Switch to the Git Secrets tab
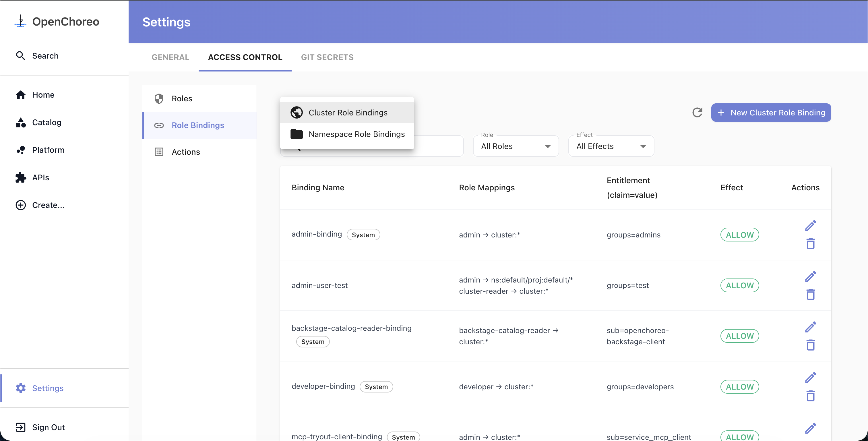 click(x=327, y=57)
